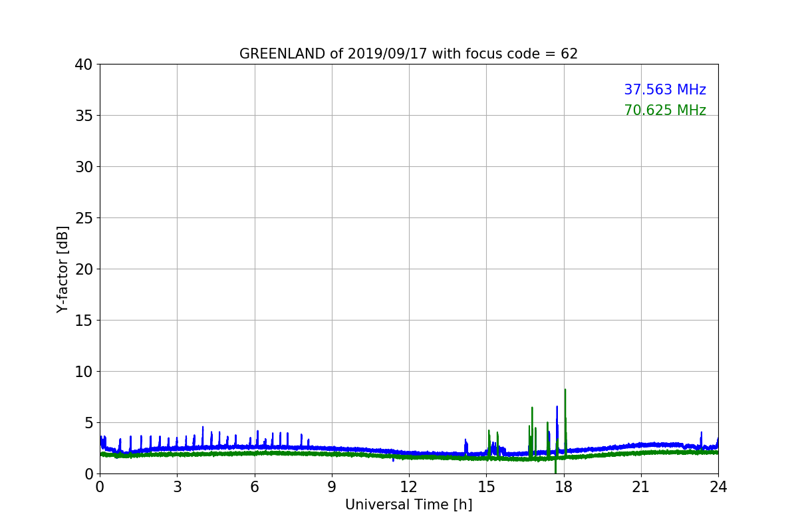Click the Y-factor [dB] axis label
The image size is (798, 532).
coord(63,269)
